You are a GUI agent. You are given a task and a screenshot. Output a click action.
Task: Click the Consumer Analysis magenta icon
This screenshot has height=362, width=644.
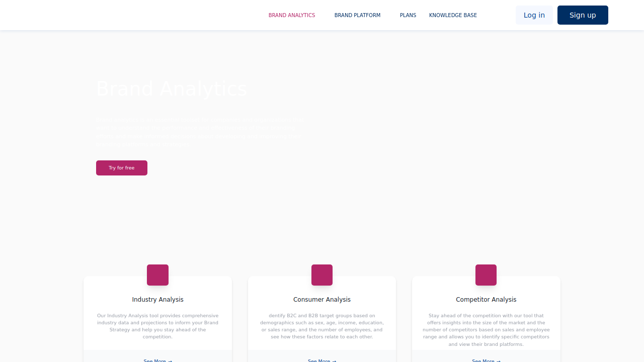[322, 275]
